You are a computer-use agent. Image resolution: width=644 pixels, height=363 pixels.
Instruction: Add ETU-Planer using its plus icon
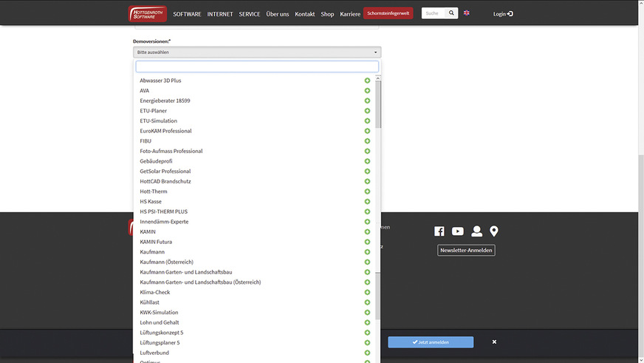367,111
